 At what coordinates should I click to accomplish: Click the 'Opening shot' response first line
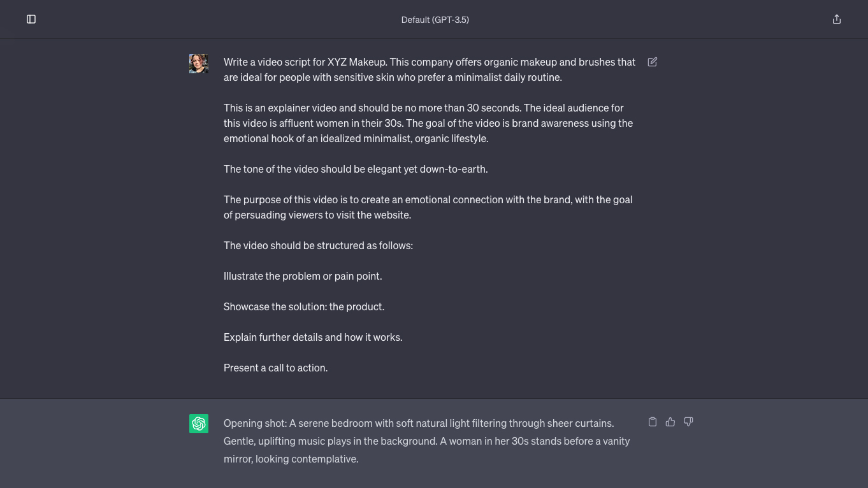coord(419,423)
